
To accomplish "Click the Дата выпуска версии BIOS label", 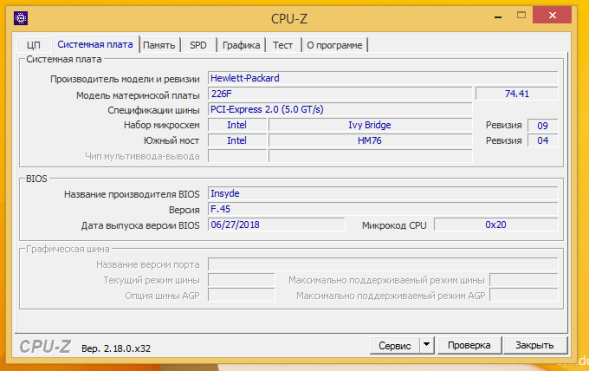I will [140, 226].
